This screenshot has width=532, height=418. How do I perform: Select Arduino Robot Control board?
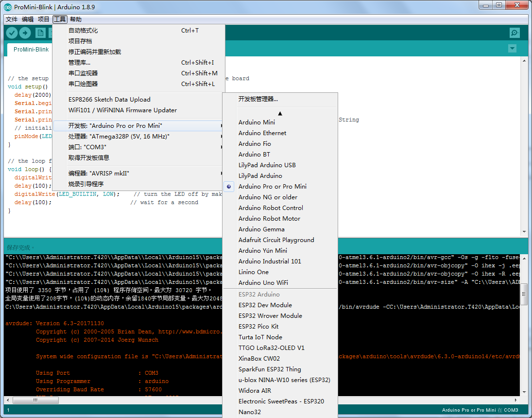[x=280, y=208]
